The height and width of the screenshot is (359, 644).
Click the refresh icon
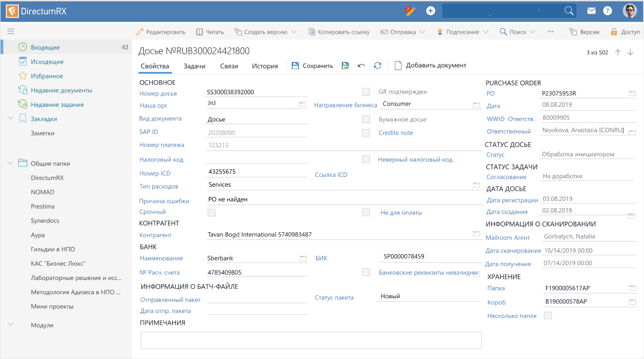point(377,65)
